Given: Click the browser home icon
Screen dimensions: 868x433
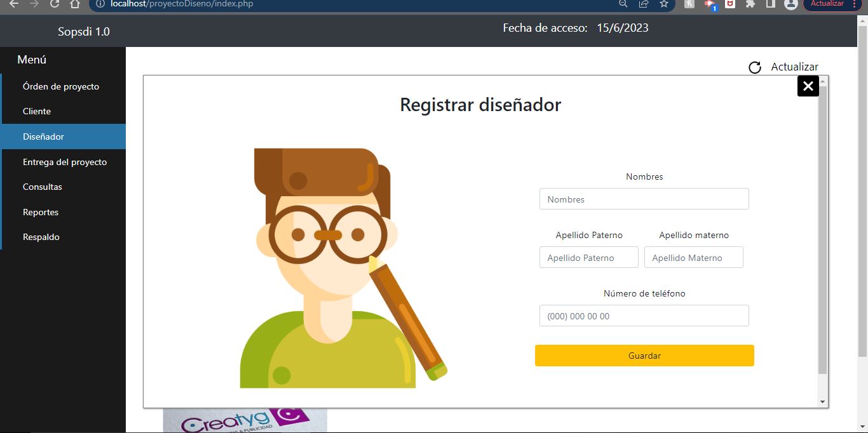Looking at the screenshot, I should point(75,4).
